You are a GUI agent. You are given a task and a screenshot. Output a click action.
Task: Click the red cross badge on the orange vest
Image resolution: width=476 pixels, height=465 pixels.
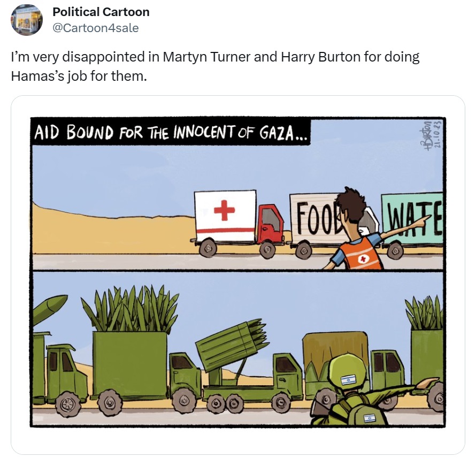point(363,259)
